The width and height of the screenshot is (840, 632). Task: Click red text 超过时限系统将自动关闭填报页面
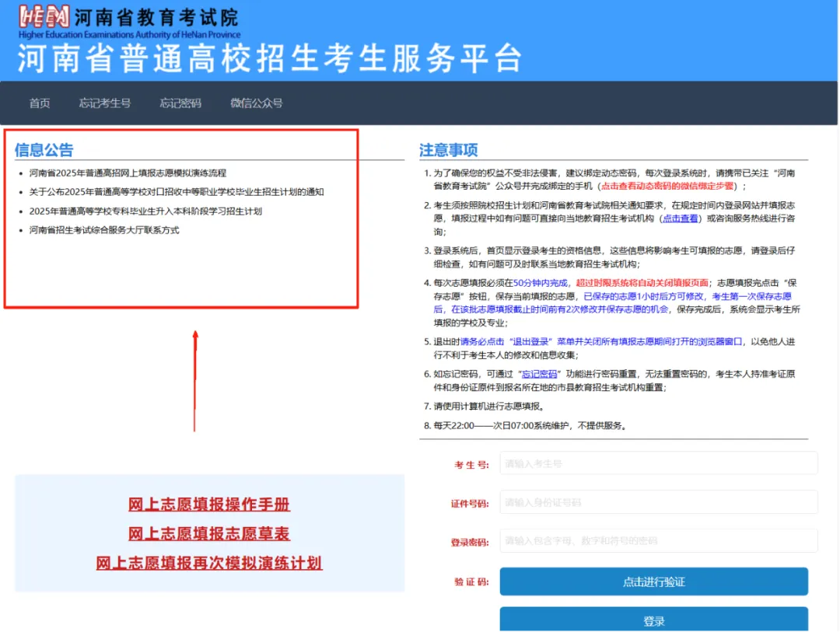click(642, 283)
